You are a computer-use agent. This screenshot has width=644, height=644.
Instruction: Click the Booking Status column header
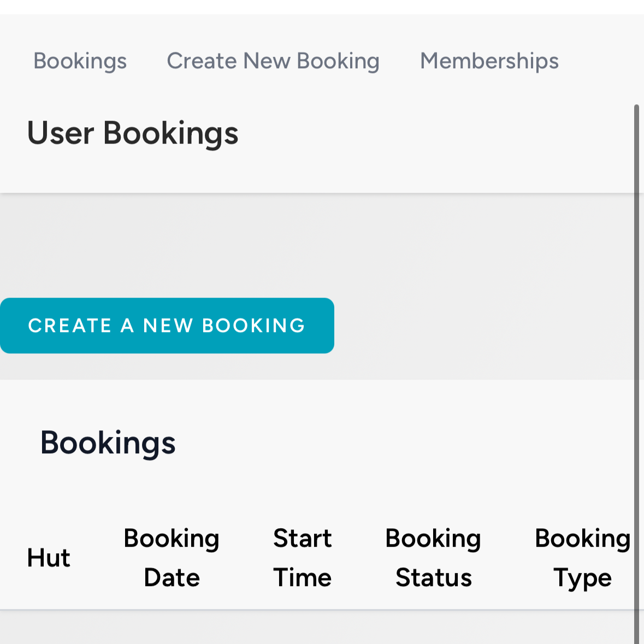[433, 558]
